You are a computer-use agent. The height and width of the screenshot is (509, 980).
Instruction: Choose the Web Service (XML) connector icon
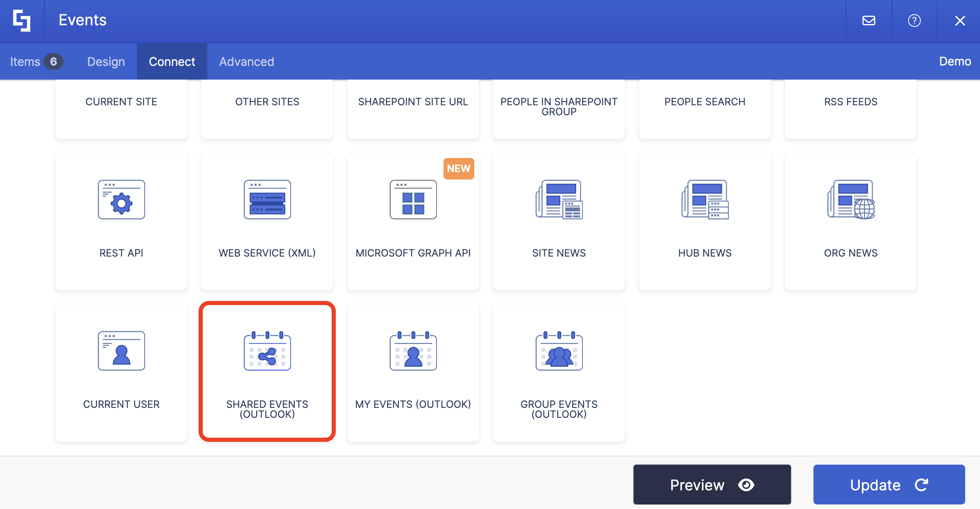pyautogui.click(x=267, y=200)
